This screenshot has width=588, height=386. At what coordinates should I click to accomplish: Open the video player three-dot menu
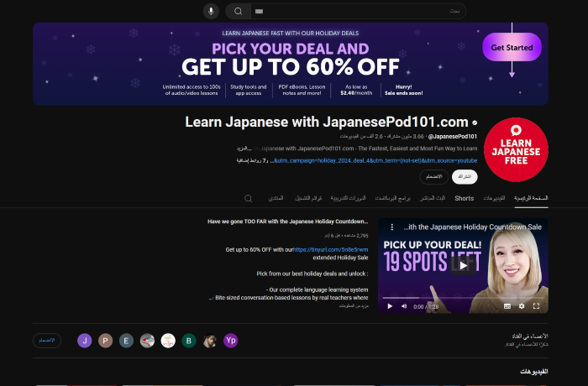point(392,227)
